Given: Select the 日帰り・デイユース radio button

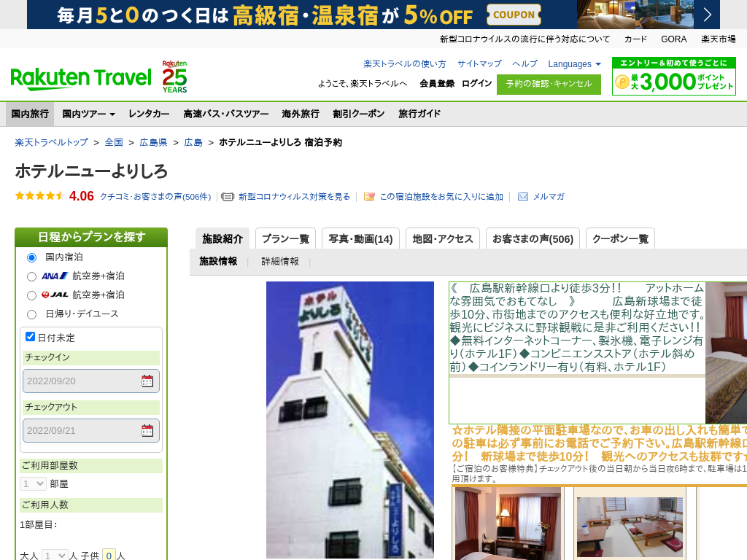Looking at the screenshot, I should click(x=31, y=315).
